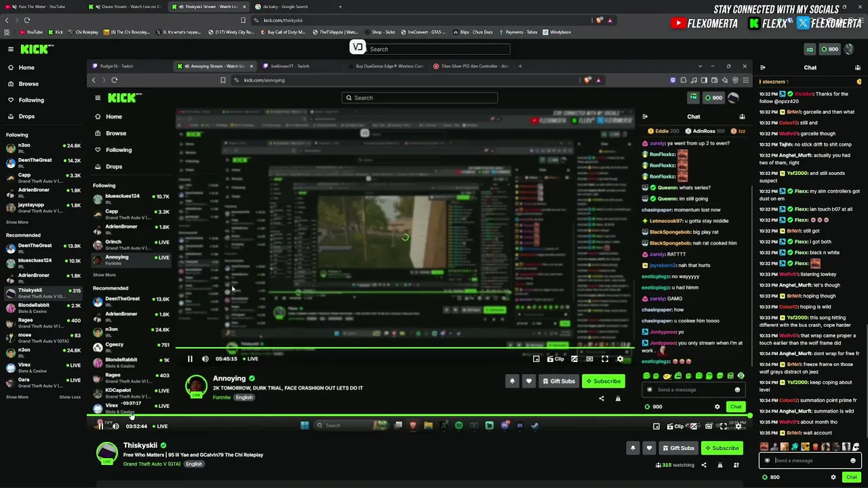Open moee channel in Recommended list

pos(43,338)
